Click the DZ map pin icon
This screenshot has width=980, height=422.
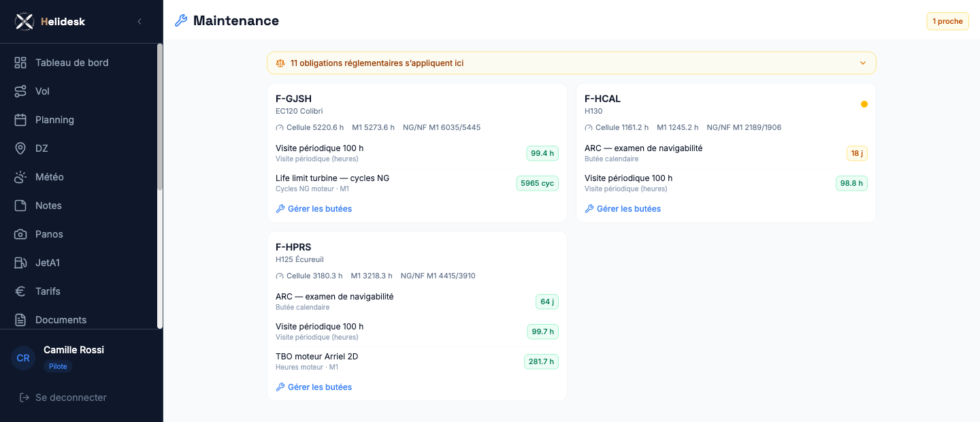20,148
